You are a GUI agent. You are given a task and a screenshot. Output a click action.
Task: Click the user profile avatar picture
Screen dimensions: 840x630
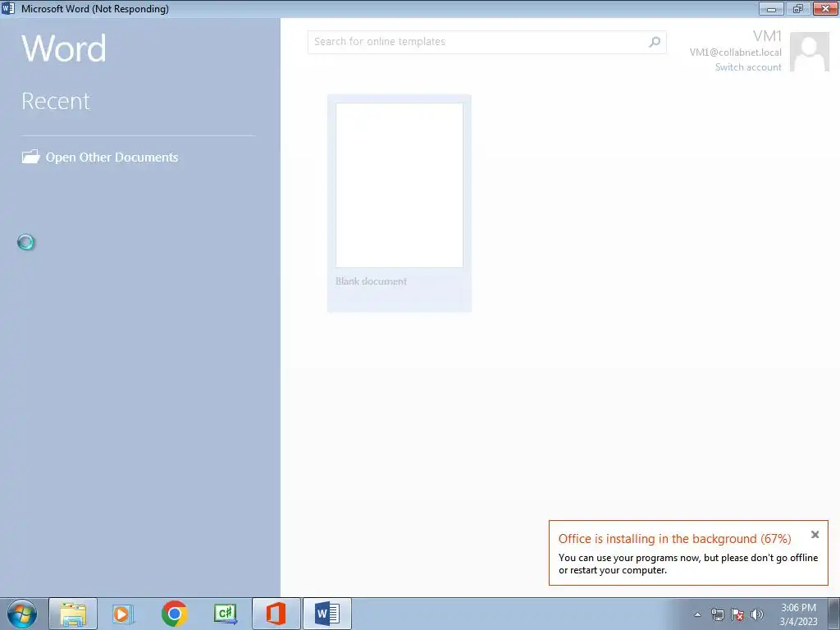point(810,52)
